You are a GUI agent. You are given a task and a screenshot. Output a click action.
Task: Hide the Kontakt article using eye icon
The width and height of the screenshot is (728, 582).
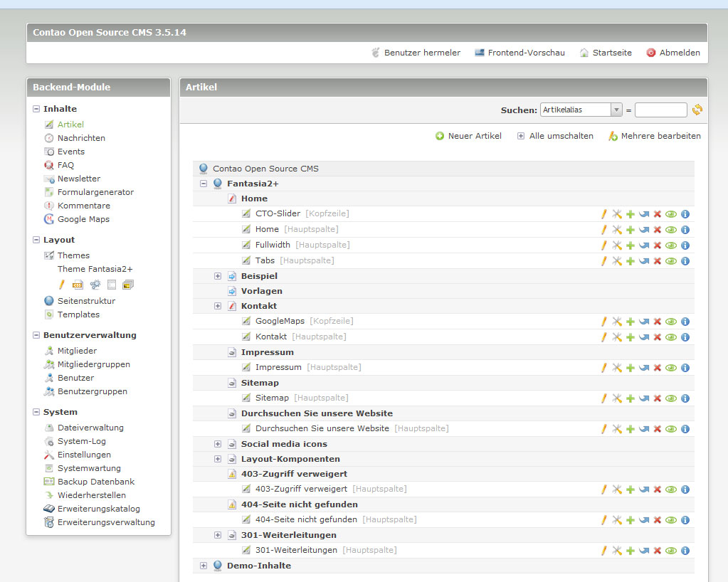pyautogui.click(x=671, y=337)
